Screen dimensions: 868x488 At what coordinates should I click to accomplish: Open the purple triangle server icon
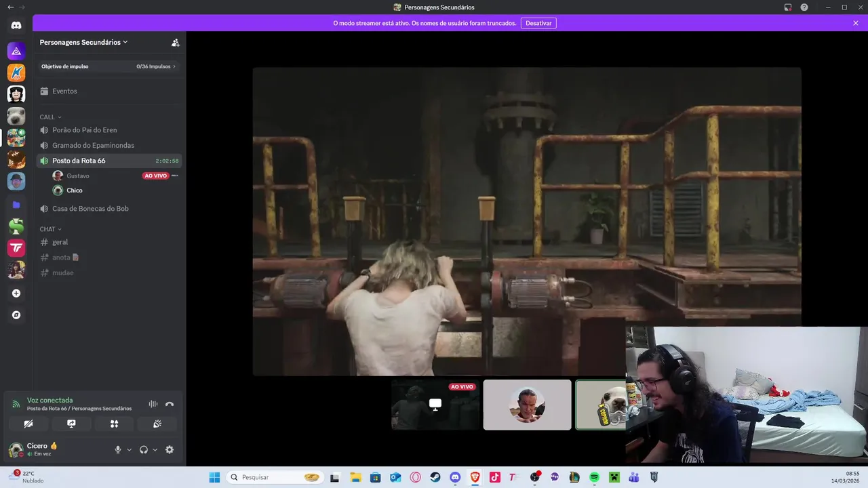(16, 51)
